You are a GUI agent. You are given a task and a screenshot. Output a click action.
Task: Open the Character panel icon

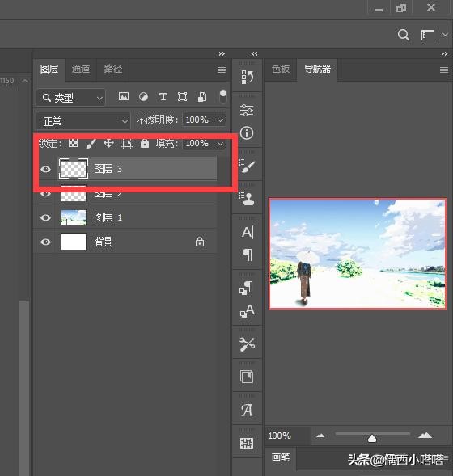coord(248,232)
